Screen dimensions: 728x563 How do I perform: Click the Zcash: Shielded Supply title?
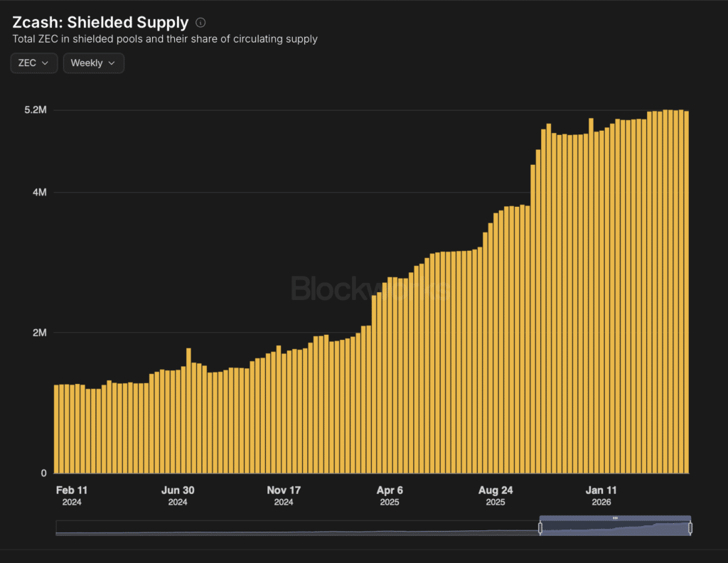(x=100, y=22)
